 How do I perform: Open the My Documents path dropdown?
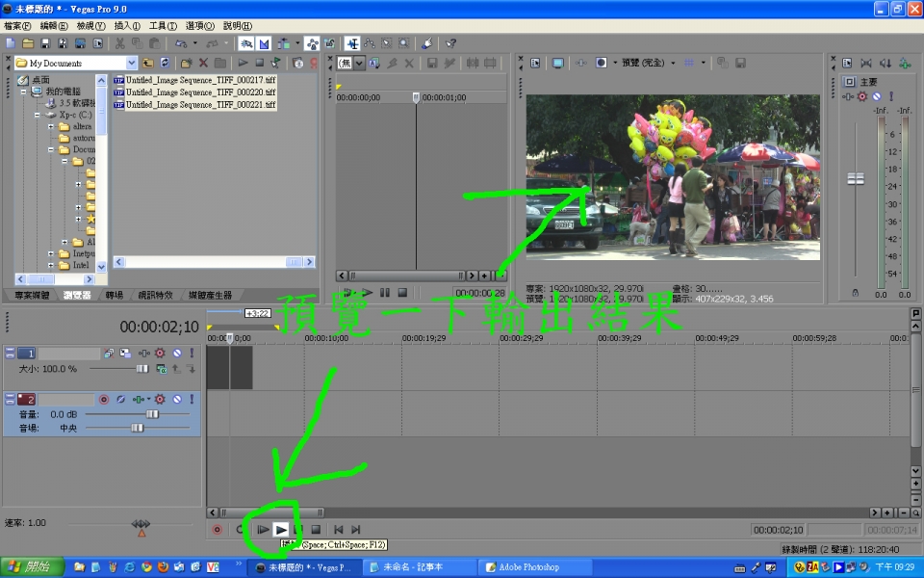pos(130,63)
